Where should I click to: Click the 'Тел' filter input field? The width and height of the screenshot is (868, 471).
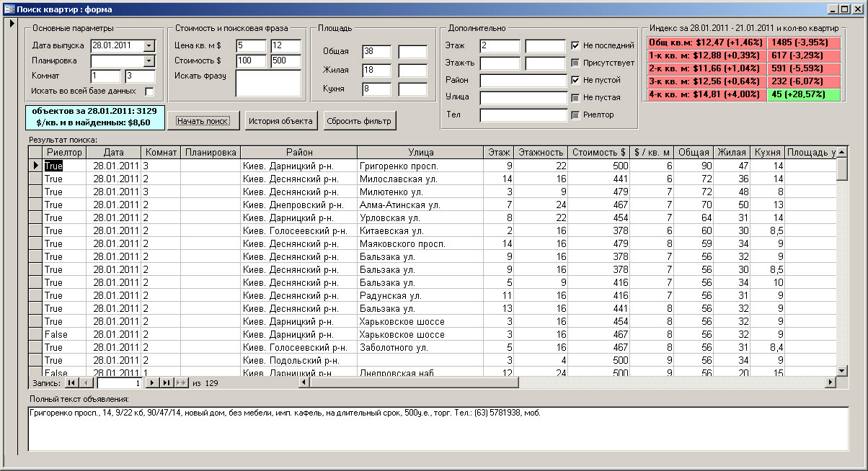pos(523,115)
